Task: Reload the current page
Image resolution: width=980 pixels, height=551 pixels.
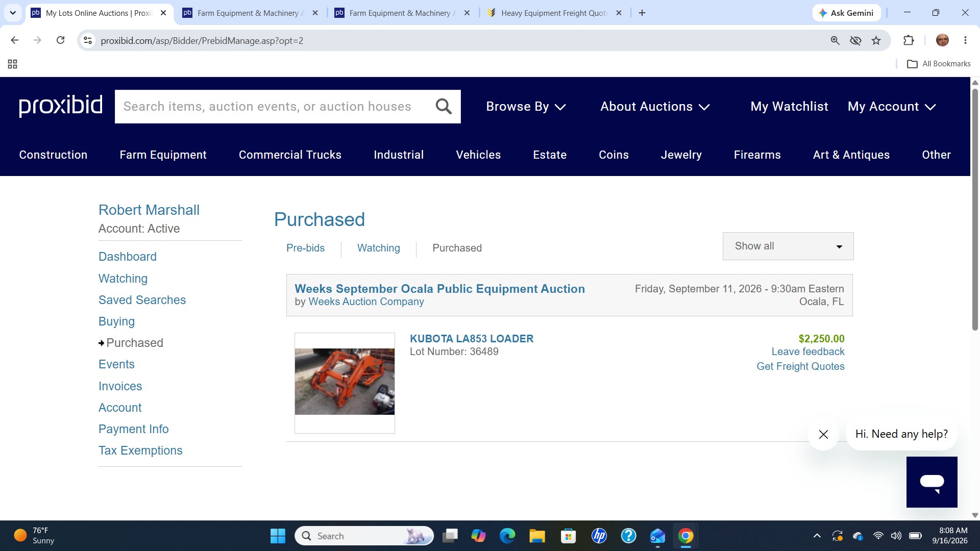Action: point(60,40)
